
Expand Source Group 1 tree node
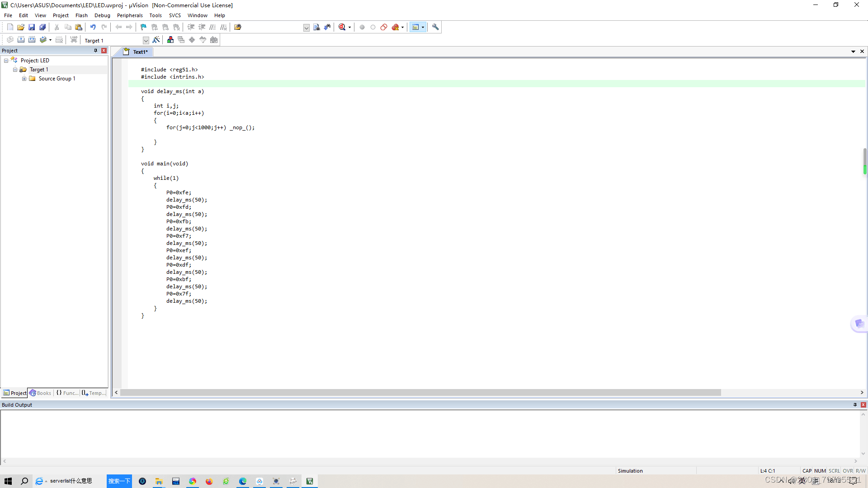pyautogui.click(x=24, y=79)
